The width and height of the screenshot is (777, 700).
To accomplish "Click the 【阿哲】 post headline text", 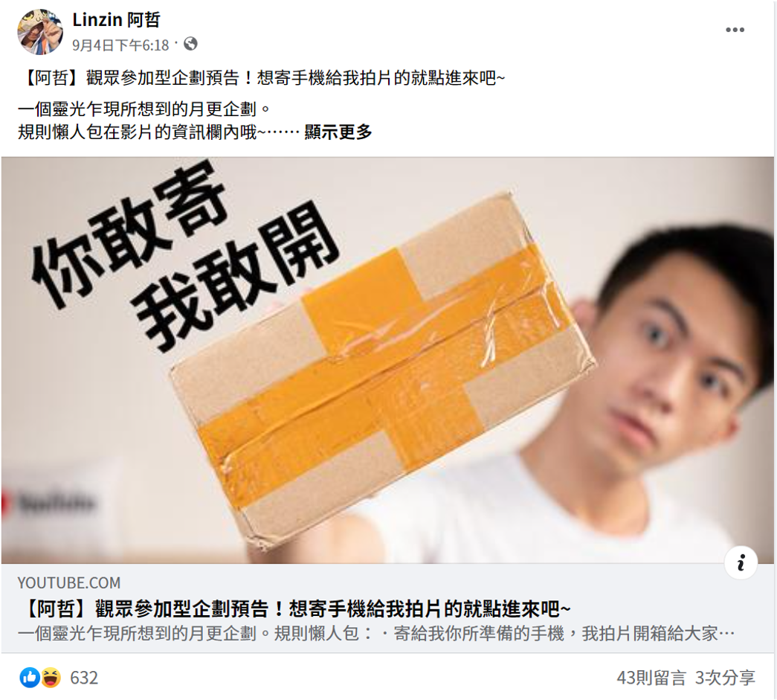I will coord(261,78).
